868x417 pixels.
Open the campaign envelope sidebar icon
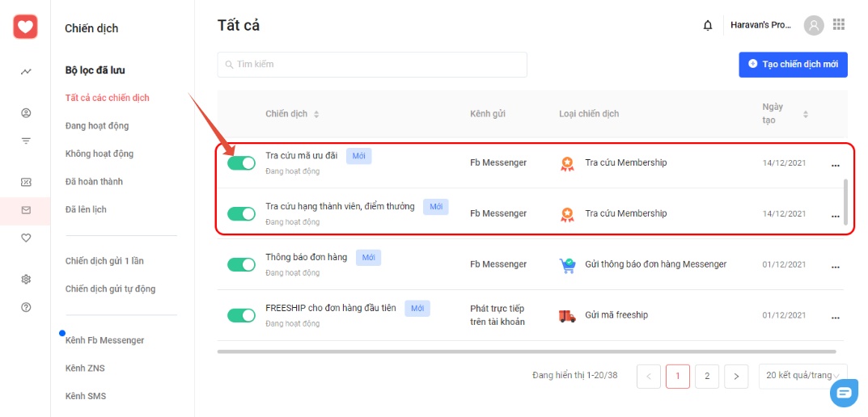point(25,210)
